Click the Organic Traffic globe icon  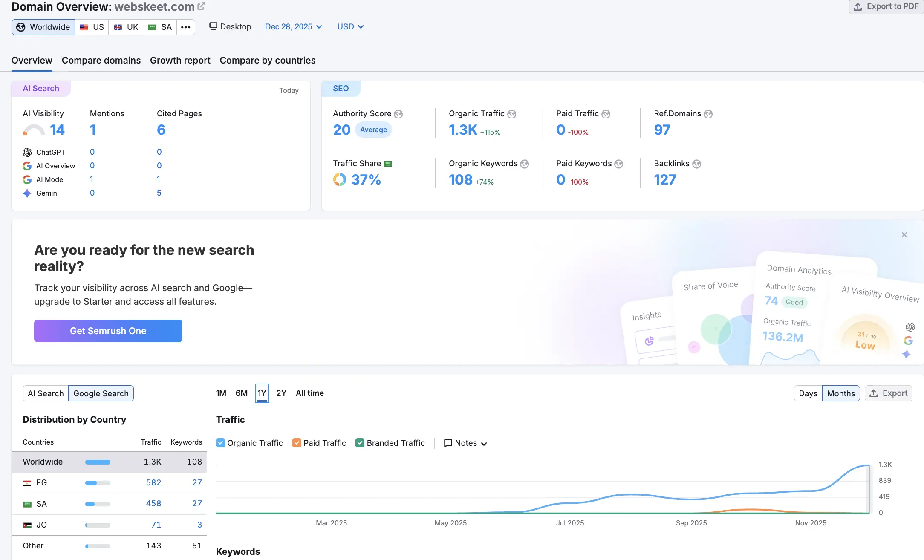(511, 114)
